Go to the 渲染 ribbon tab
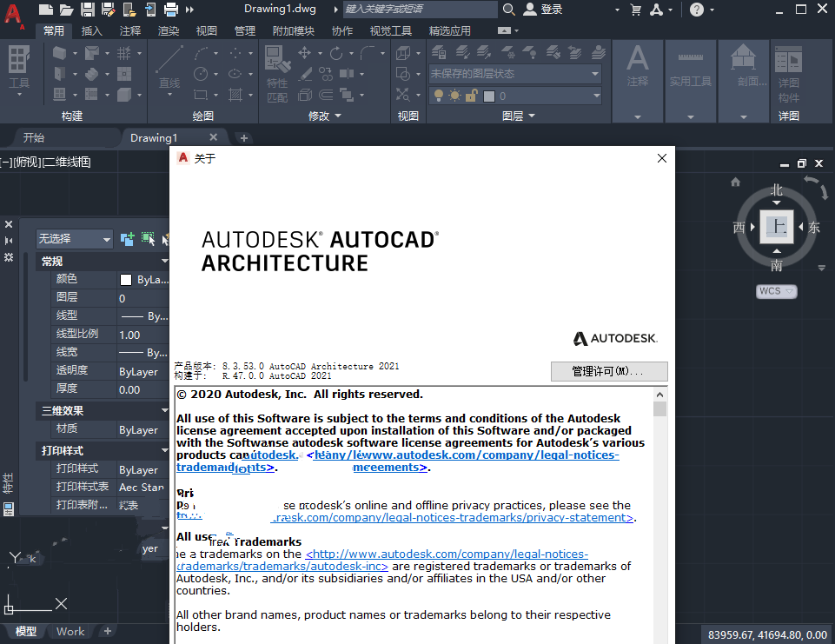Viewport: 835px width, 644px height. point(169,31)
